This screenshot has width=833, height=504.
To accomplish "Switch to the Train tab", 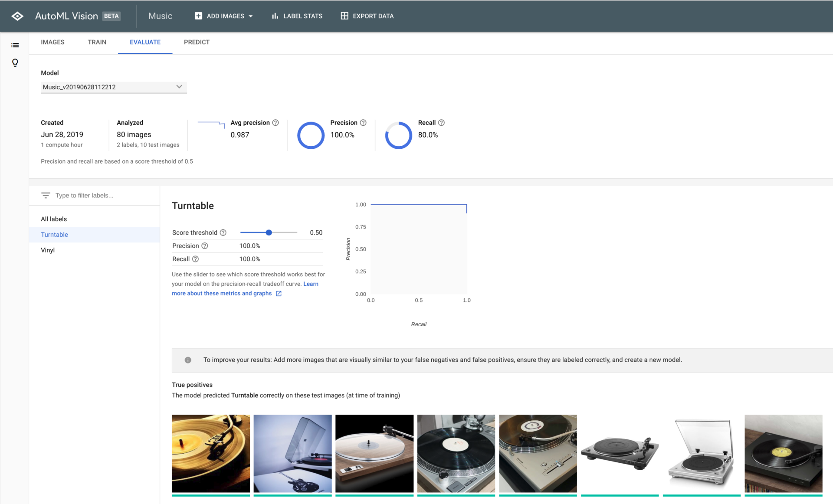I will point(97,42).
